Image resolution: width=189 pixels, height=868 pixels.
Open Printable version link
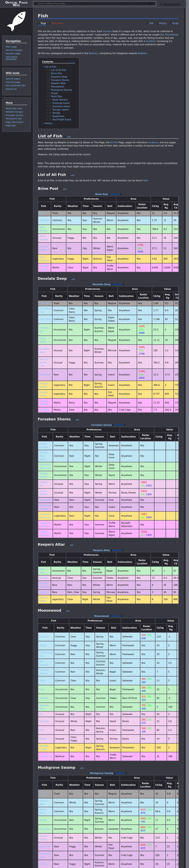pos(14,115)
